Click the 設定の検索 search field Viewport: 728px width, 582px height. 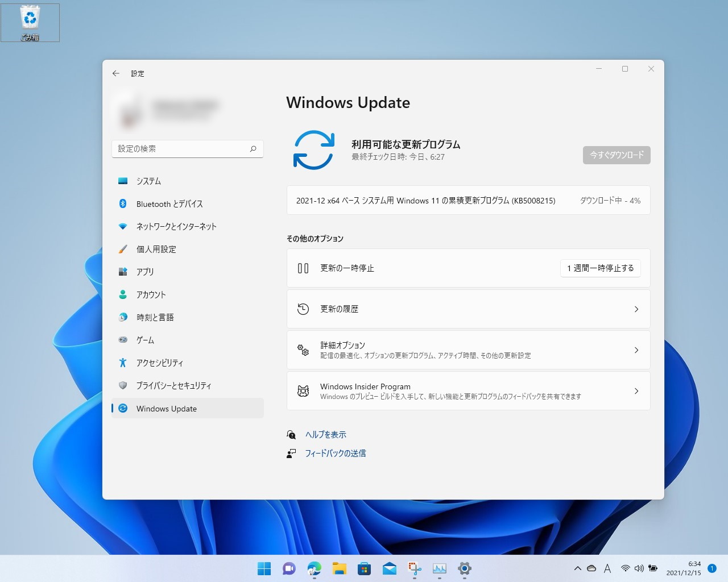click(x=188, y=148)
